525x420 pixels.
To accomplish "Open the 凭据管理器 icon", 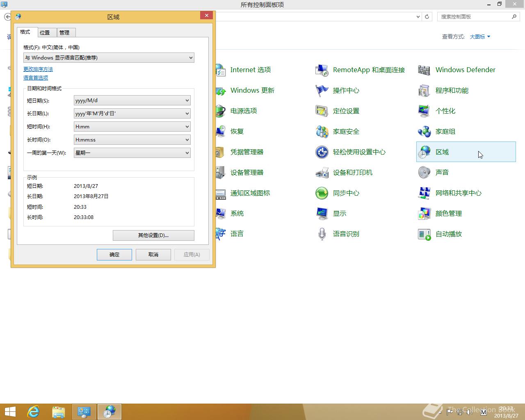I will (x=221, y=152).
